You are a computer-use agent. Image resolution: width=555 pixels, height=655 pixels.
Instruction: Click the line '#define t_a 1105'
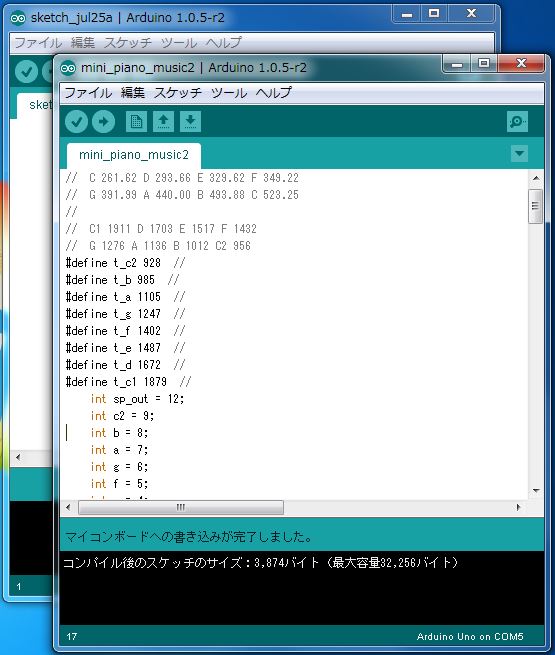coord(125,297)
